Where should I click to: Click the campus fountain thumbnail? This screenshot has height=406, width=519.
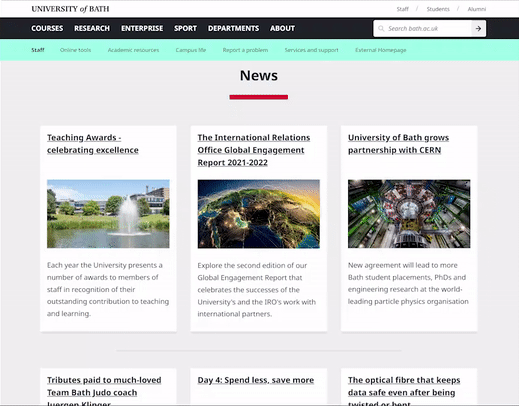[108, 214]
